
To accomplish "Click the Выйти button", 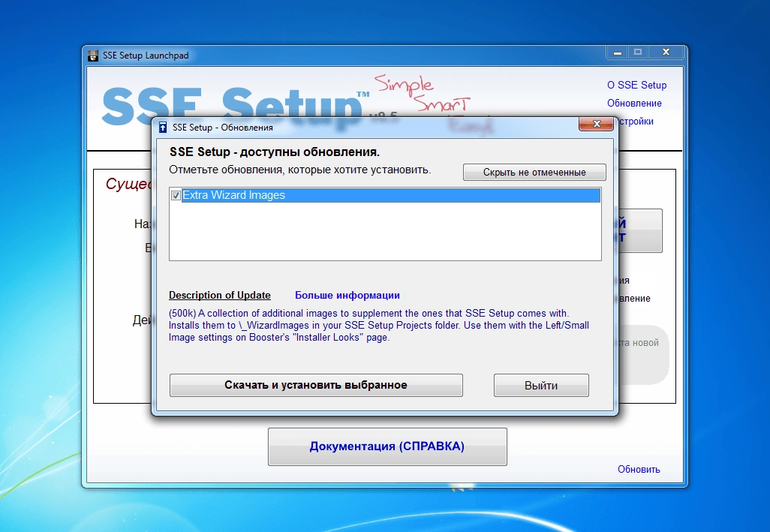I will click(541, 385).
